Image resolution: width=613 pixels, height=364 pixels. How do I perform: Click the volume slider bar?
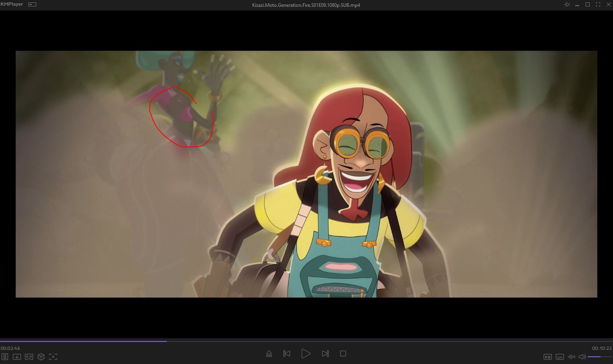[599, 357]
